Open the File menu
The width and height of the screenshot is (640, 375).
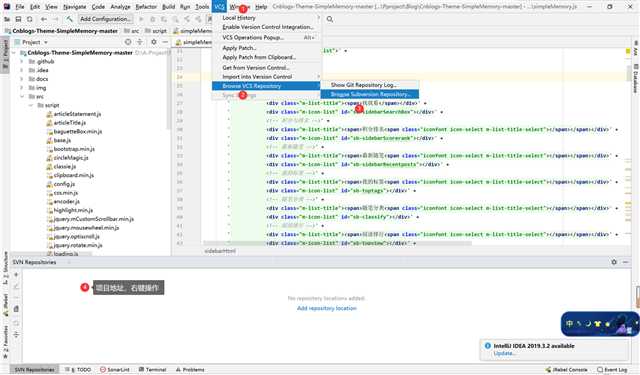click(x=20, y=7)
